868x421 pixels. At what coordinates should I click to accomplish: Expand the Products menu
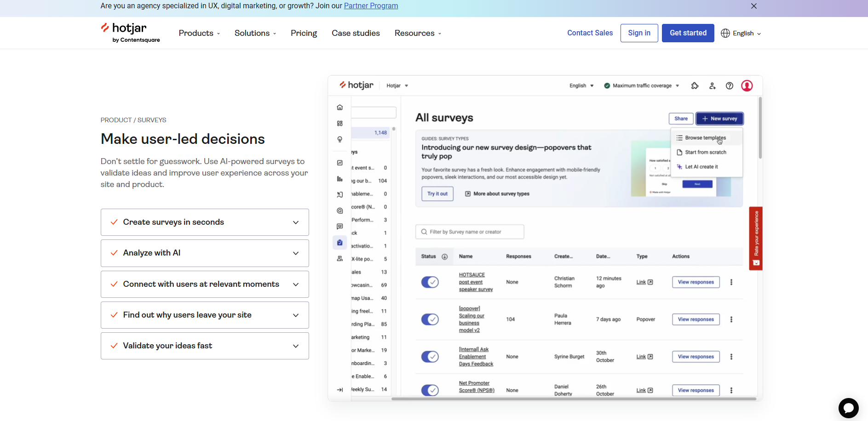tap(199, 33)
